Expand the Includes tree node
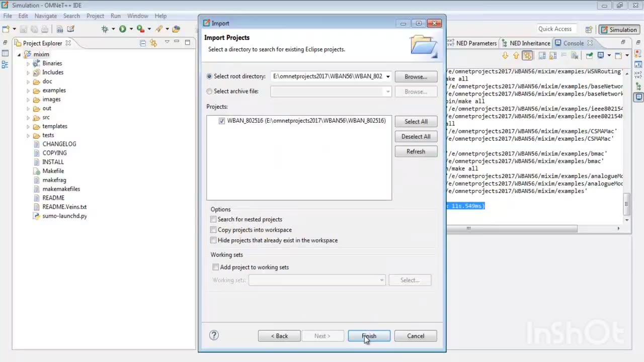Viewport: 644px width, 362px height. click(28, 72)
